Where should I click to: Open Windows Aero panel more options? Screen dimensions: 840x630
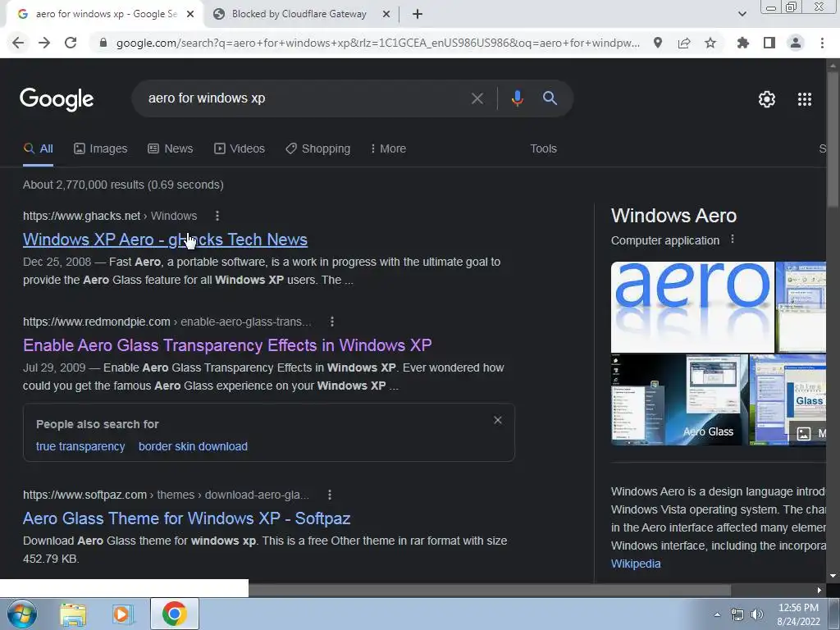733,240
